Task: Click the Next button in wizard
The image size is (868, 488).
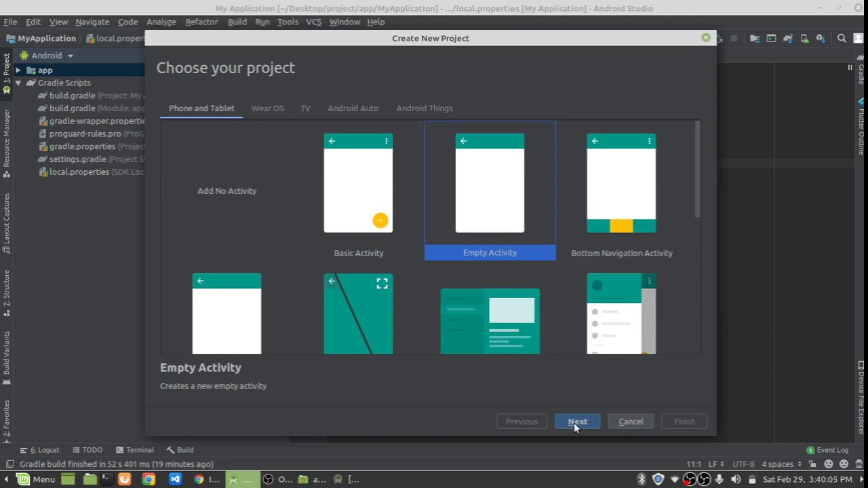Action: coord(577,422)
